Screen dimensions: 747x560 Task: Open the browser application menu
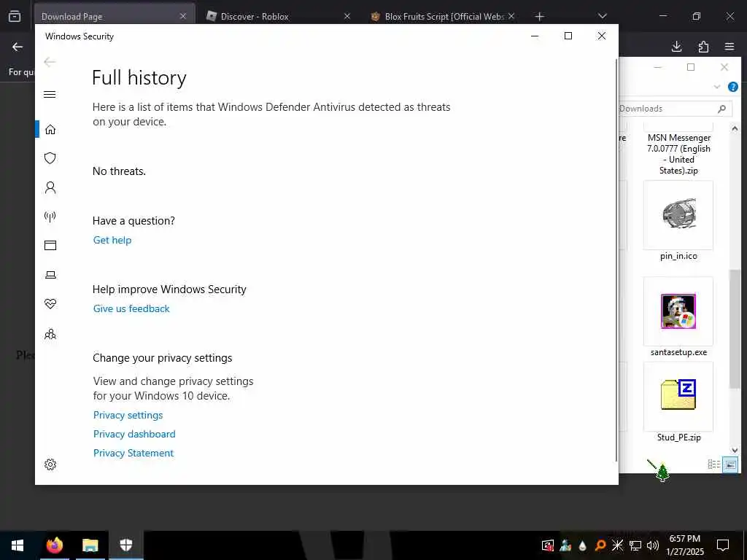pyautogui.click(x=729, y=46)
